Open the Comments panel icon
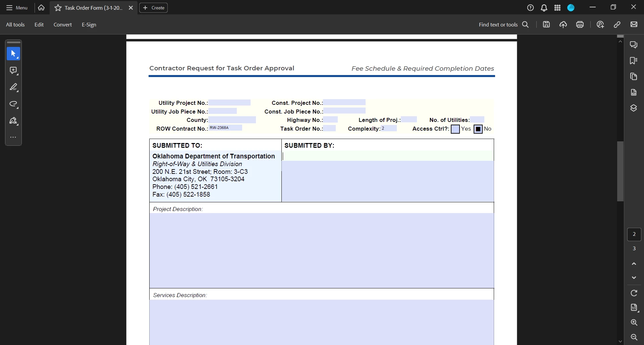This screenshot has height=345, width=644. 634,45
